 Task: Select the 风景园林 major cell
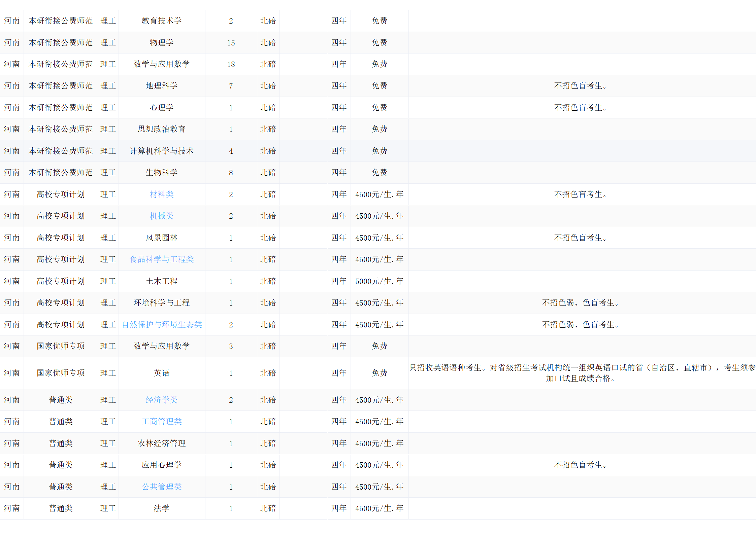pos(162,238)
